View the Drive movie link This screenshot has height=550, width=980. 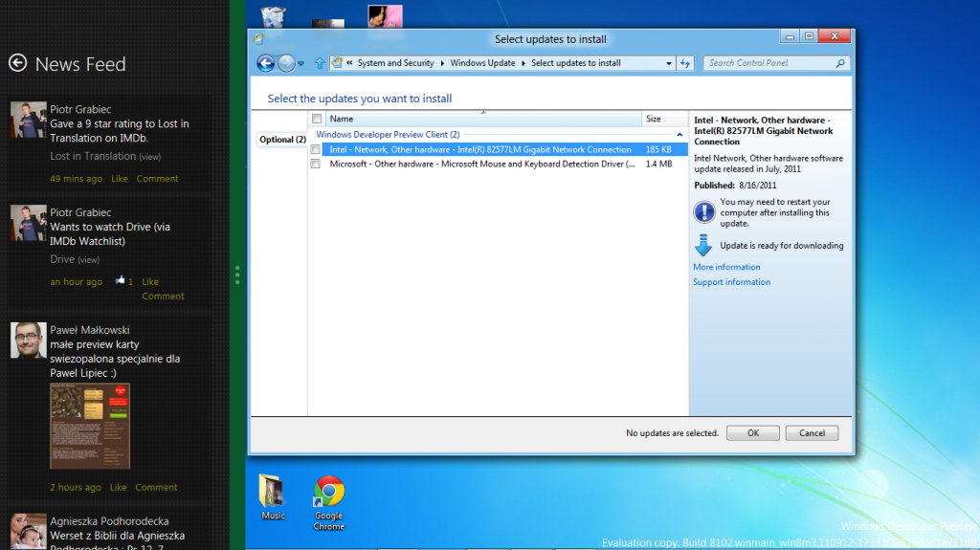[88, 259]
